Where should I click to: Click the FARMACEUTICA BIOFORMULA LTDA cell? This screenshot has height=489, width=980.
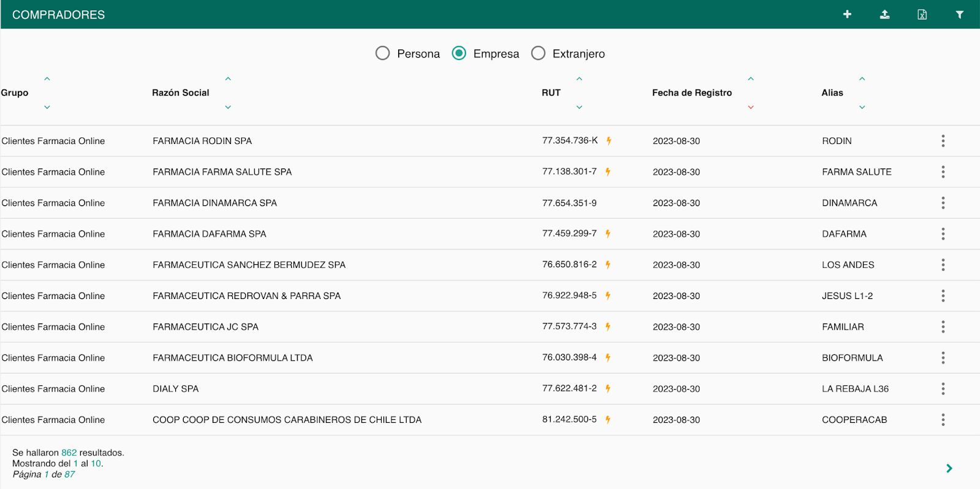pos(233,358)
